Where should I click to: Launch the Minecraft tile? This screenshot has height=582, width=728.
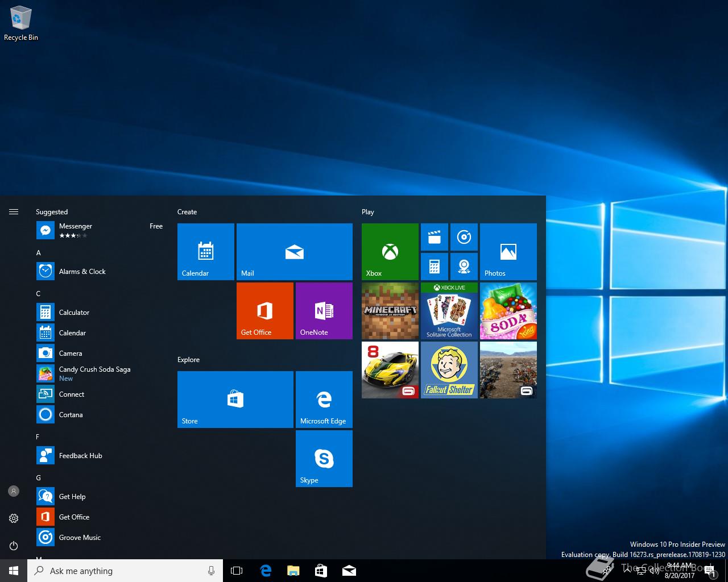tap(390, 310)
